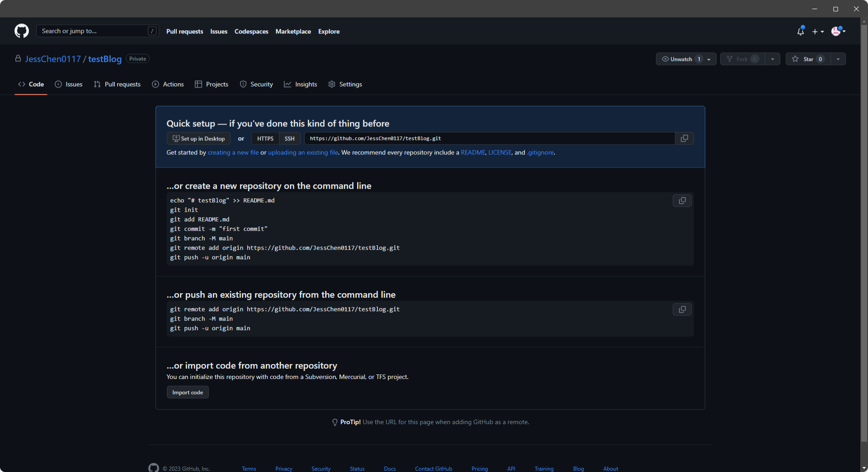This screenshot has width=868, height=472.
Task: Click the Set up in Desktop button
Action: click(198, 139)
